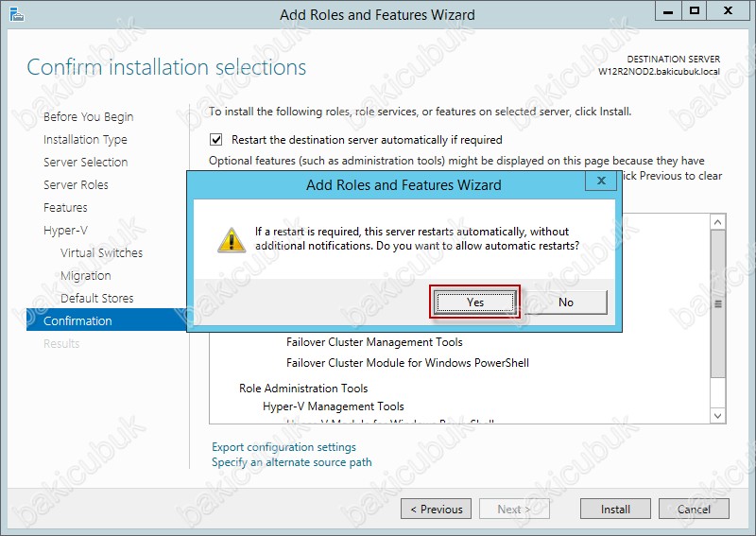The image size is (756, 536).
Task: Click the warning triangle icon in the dialog
Action: (x=232, y=240)
